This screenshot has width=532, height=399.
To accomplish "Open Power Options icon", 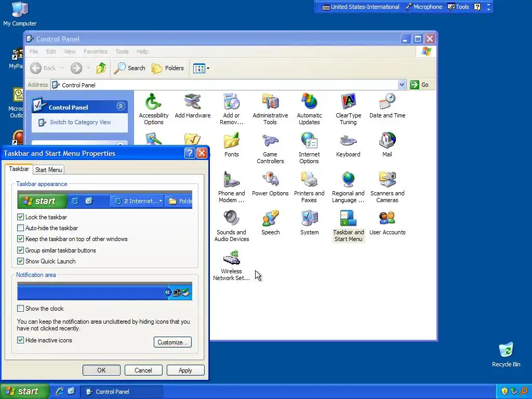I will pyautogui.click(x=270, y=184).
